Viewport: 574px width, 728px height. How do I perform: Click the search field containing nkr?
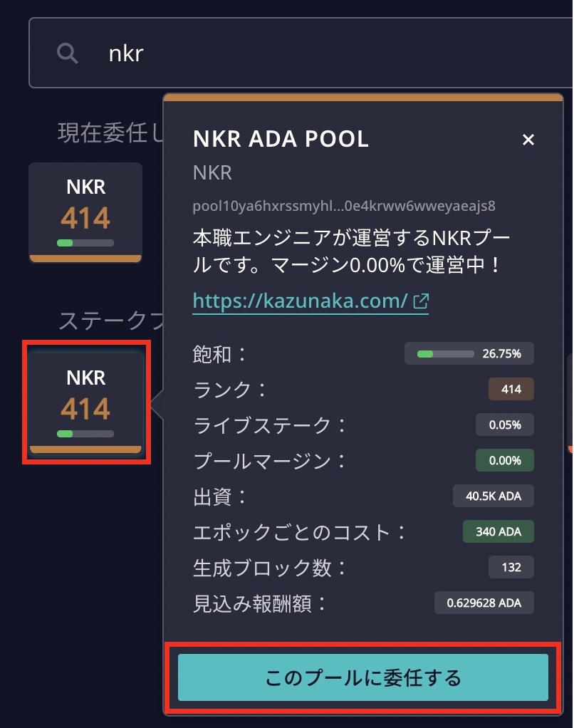point(301,53)
